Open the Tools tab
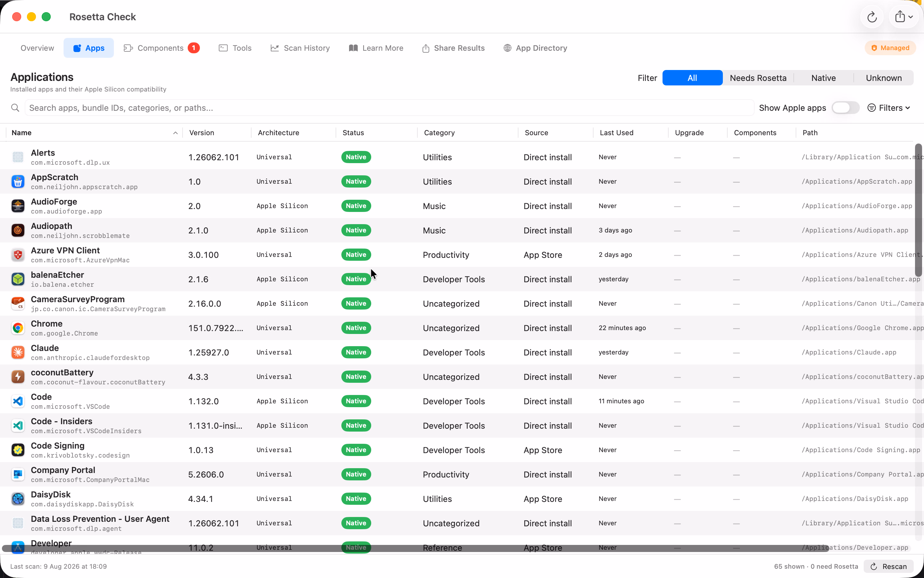924x578 pixels. [235, 48]
